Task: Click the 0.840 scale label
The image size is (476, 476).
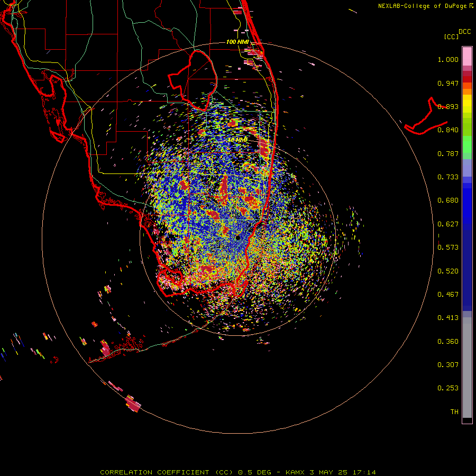Action: click(x=448, y=130)
